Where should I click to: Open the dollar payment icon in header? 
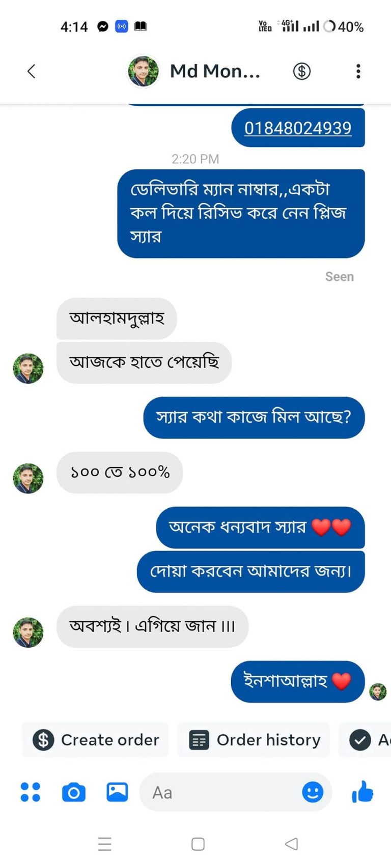coord(302,71)
